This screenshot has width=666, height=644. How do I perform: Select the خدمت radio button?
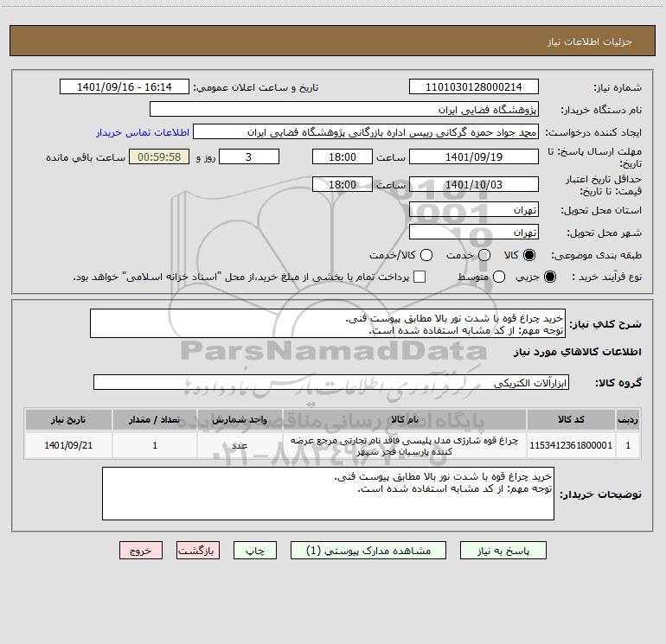click(484, 255)
